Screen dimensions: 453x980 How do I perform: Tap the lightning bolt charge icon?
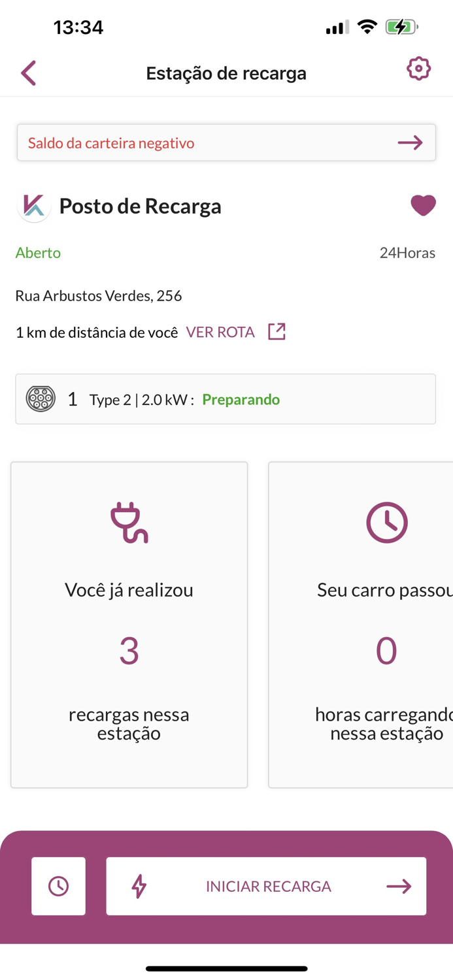point(139,887)
